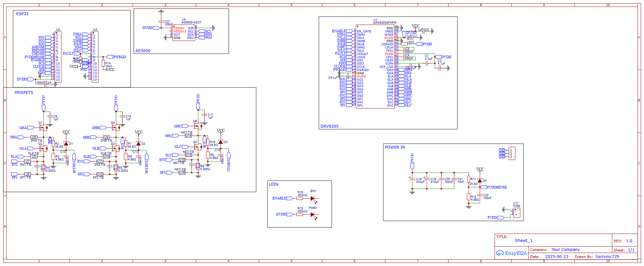Viewport: 644px width, 266px height.
Task: Select resistor R12 symbol
Action: tap(469, 197)
